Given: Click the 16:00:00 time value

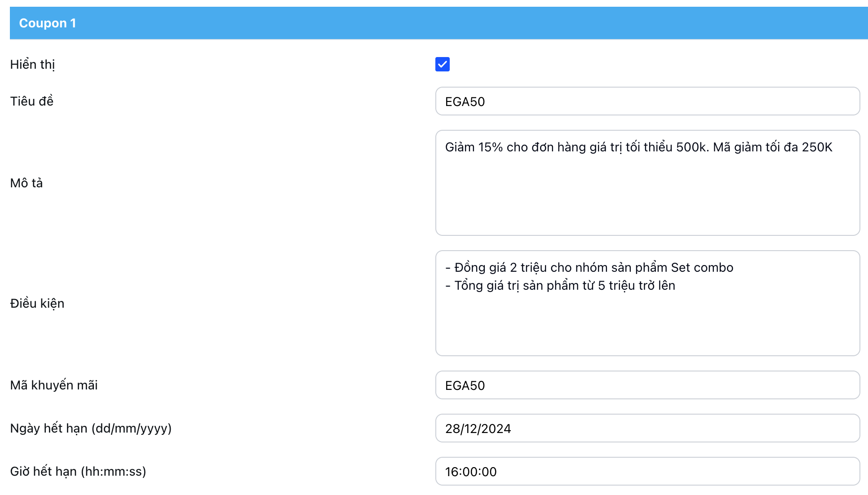Looking at the screenshot, I should (x=470, y=472).
